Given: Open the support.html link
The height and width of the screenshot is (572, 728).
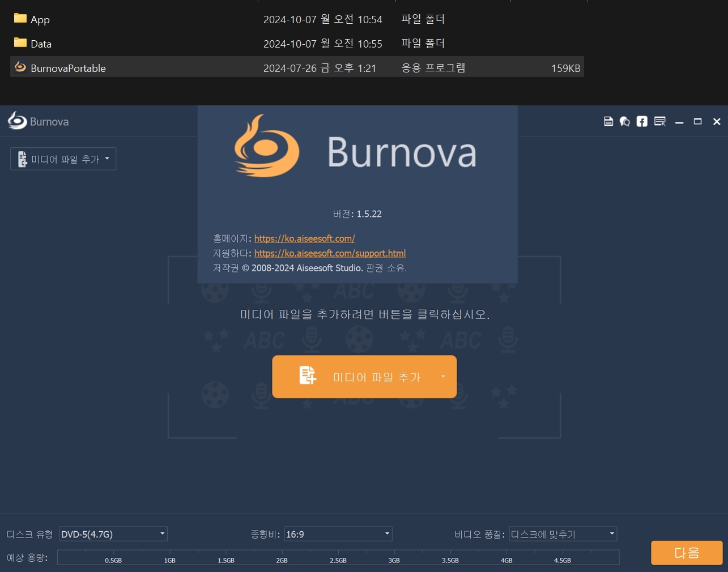Looking at the screenshot, I should tap(330, 253).
